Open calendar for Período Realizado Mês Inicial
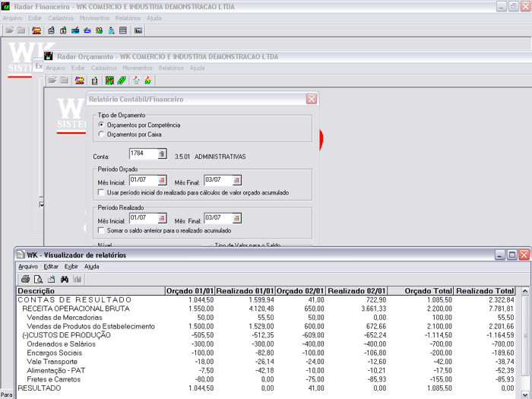 161,219
